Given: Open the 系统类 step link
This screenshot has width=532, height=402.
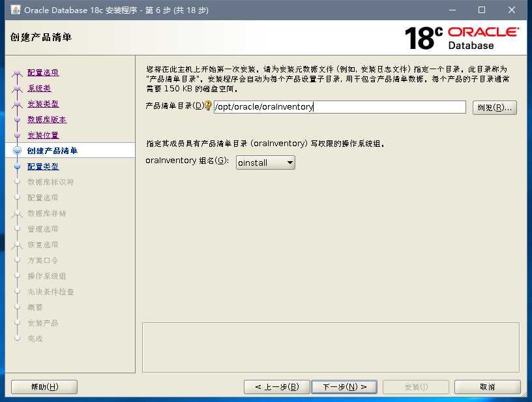Looking at the screenshot, I should [x=39, y=88].
